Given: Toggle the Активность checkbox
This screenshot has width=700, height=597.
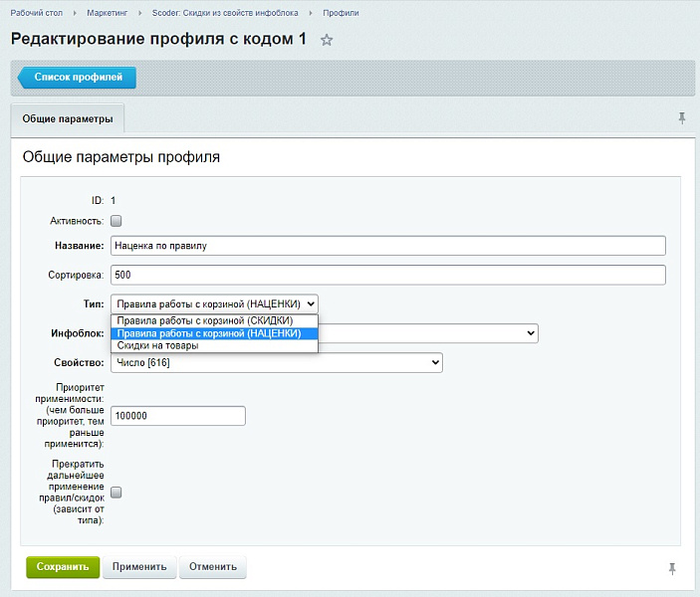Looking at the screenshot, I should [117, 221].
